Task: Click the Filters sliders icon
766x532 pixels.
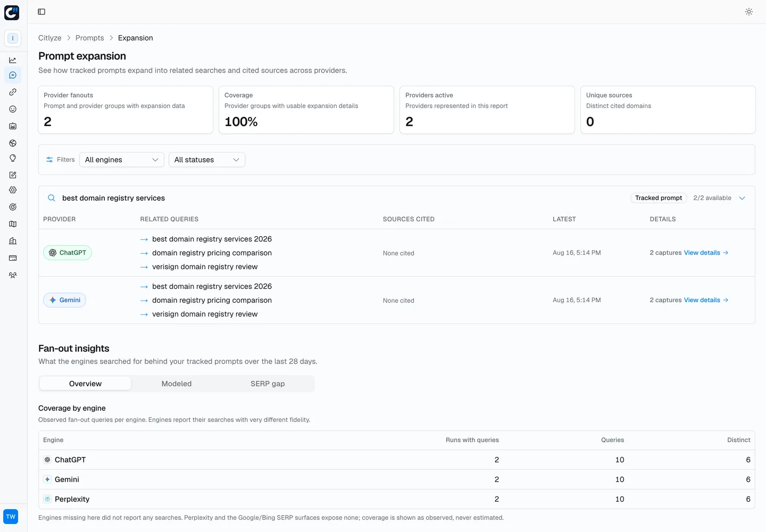Action: (49, 160)
